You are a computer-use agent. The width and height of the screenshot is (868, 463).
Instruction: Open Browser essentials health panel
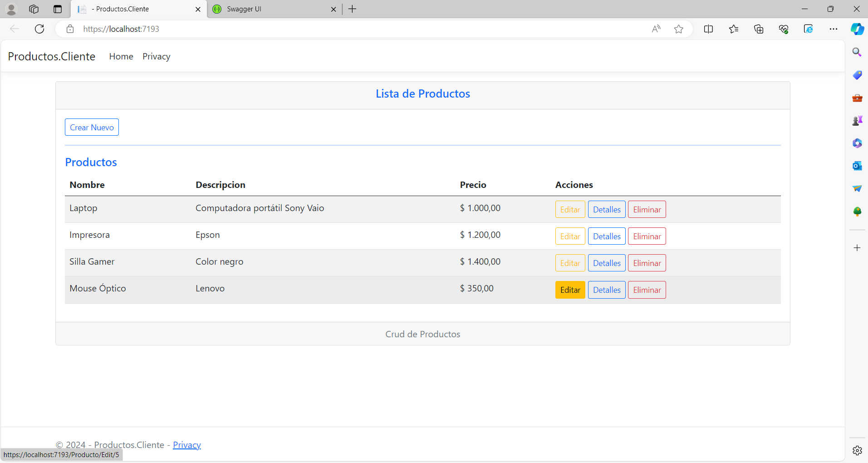click(x=784, y=29)
